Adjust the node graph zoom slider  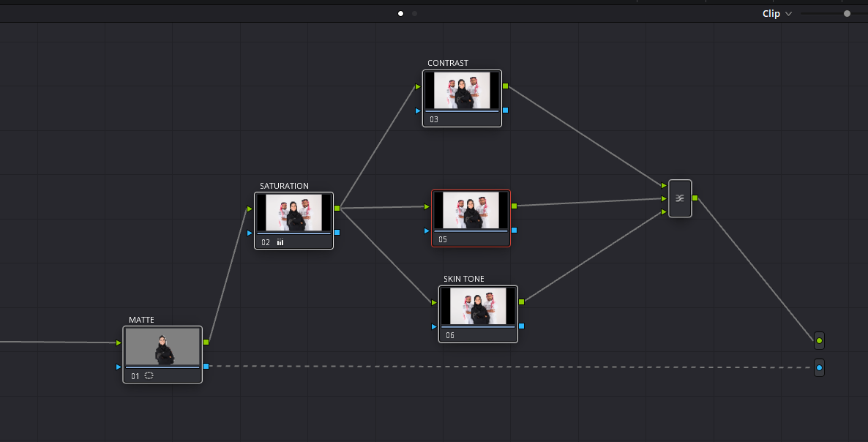[847, 13]
